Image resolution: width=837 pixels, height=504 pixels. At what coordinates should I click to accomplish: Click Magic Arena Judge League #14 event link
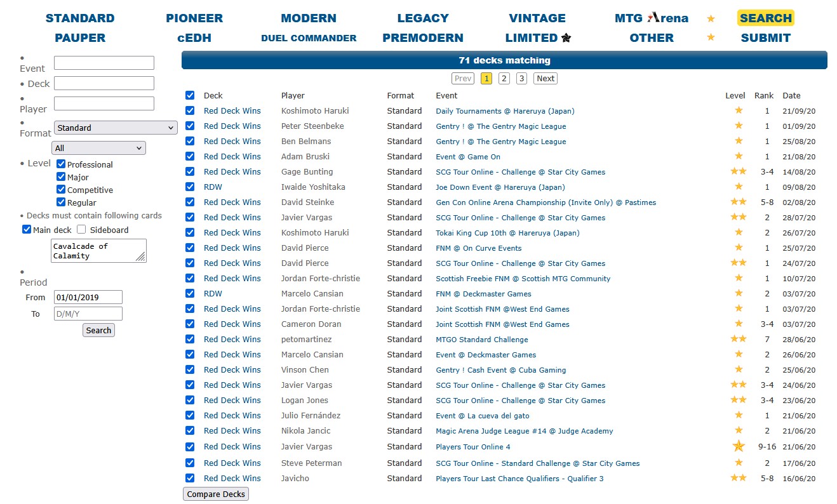tap(525, 431)
